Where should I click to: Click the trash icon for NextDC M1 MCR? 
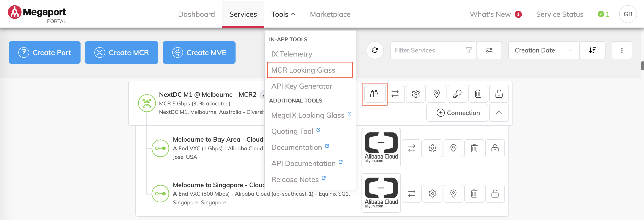[x=478, y=94]
